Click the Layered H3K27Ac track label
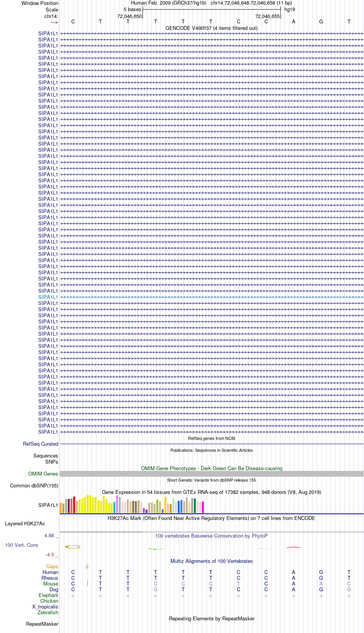The height and width of the screenshot is (633, 364). pyautogui.click(x=25, y=524)
